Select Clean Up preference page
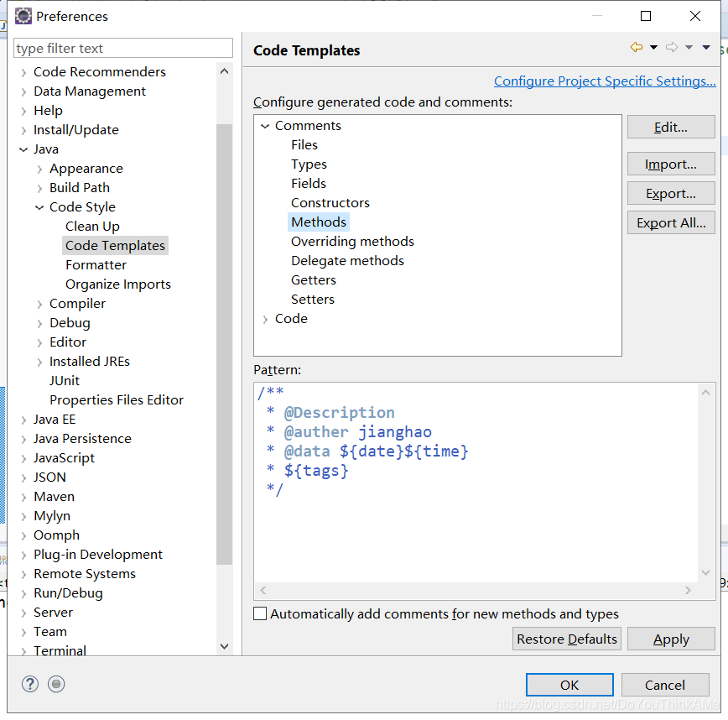This screenshot has height=720, width=728. [92, 227]
